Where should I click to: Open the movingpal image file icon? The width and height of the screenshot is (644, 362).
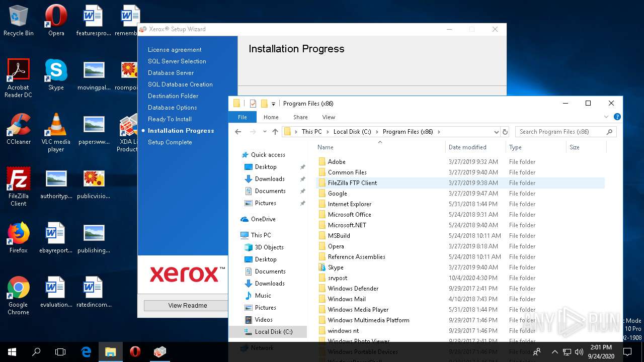94,75
